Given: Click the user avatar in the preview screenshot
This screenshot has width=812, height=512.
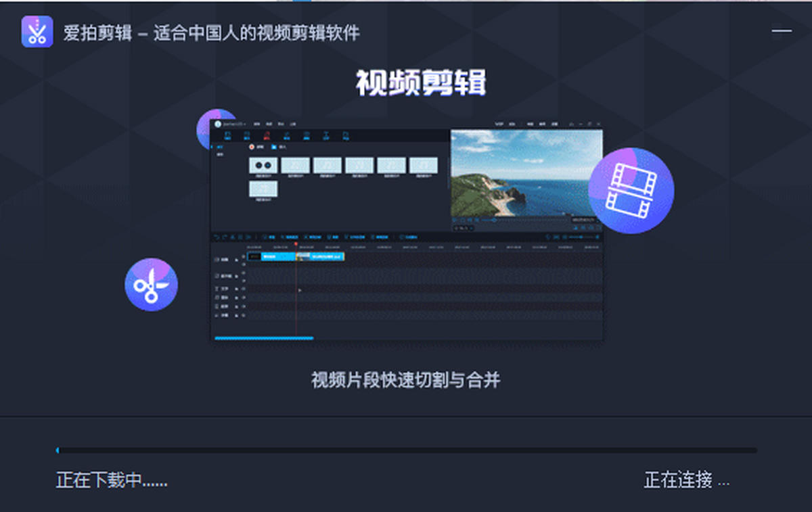Looking at the screenshot, I should (x=218, y=124).
